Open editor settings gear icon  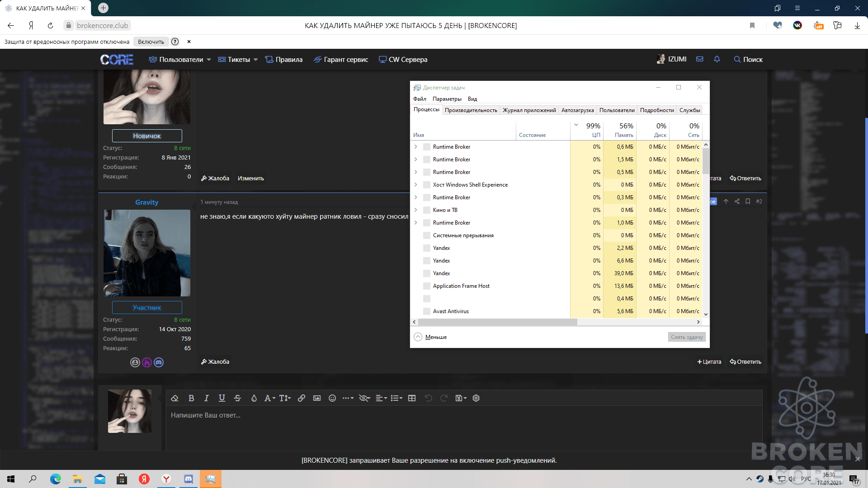point(476,398)
